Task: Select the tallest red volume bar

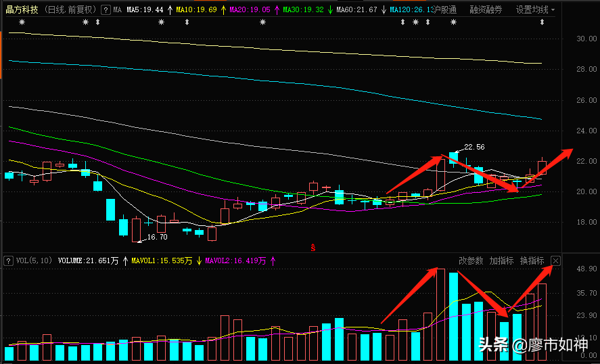Action: coord(441,315)
